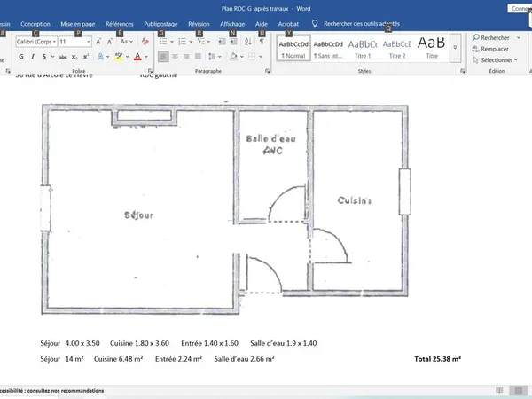Click the clear all formatting eraser icon
The image size is (532, 399).
point(145,42)
